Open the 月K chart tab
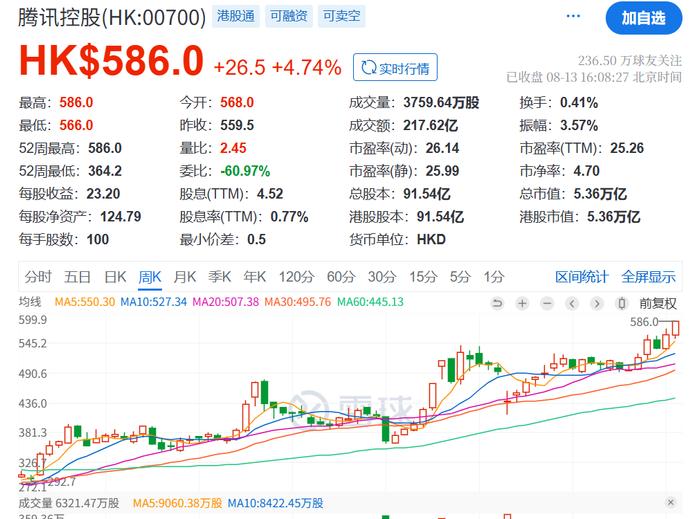Image resolution: width=700 pixels, height=519 pixels. pos(185,277)
